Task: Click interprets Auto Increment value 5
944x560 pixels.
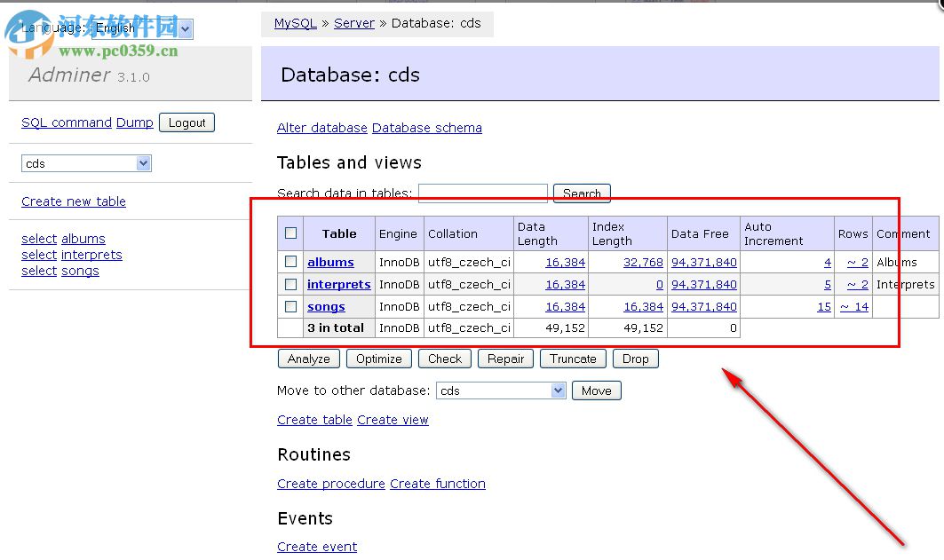Action: [x=828, y=285]
